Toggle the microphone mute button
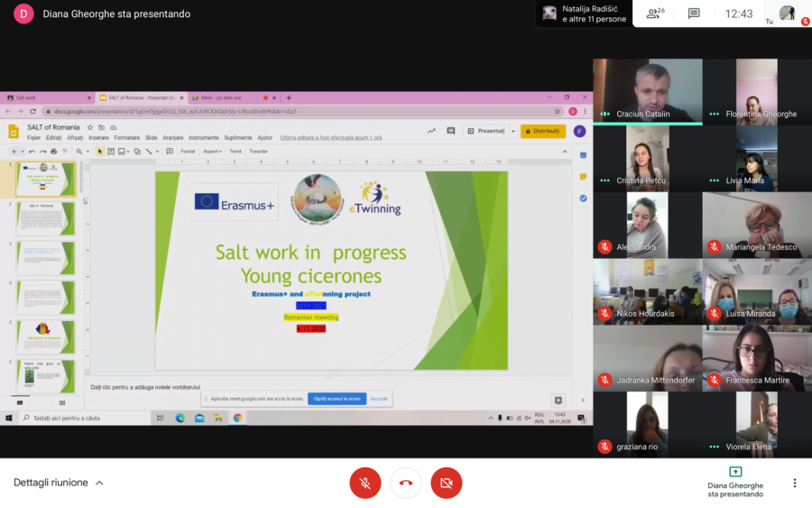The image size is (812, 508). (365, 483)
